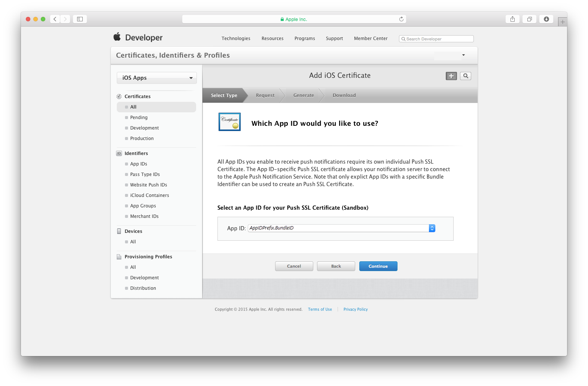Select the Select Type step tab
The width and height of the screenshot is (588, 386).
(224, 95)
